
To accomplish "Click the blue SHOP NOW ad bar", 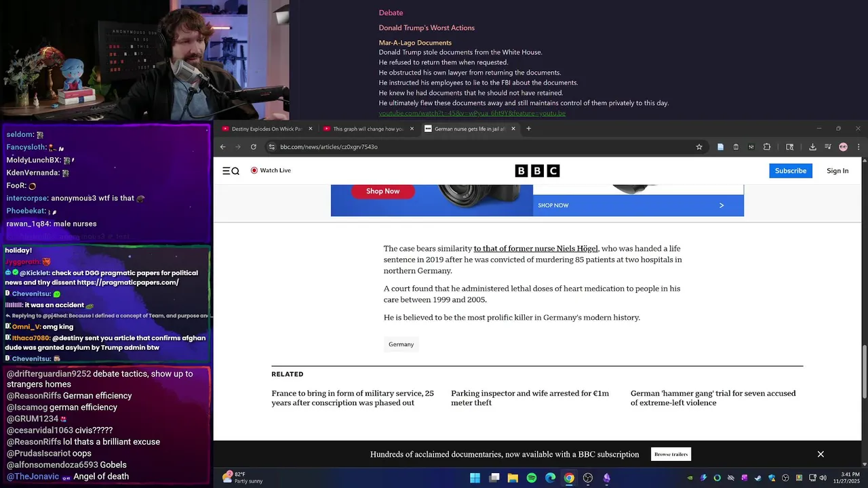I will tap(638, 205).
